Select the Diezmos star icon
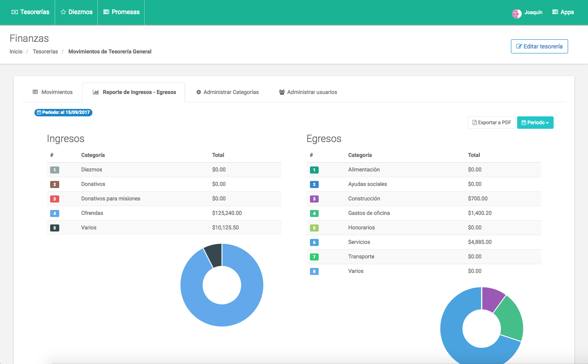This screenshot has height=364, width=588. (64, 12)
